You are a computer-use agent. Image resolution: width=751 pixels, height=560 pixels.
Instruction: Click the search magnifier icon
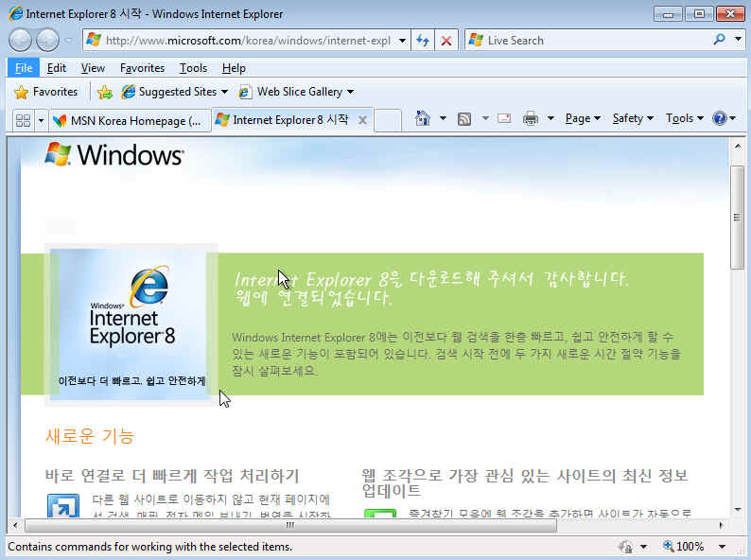719,40
